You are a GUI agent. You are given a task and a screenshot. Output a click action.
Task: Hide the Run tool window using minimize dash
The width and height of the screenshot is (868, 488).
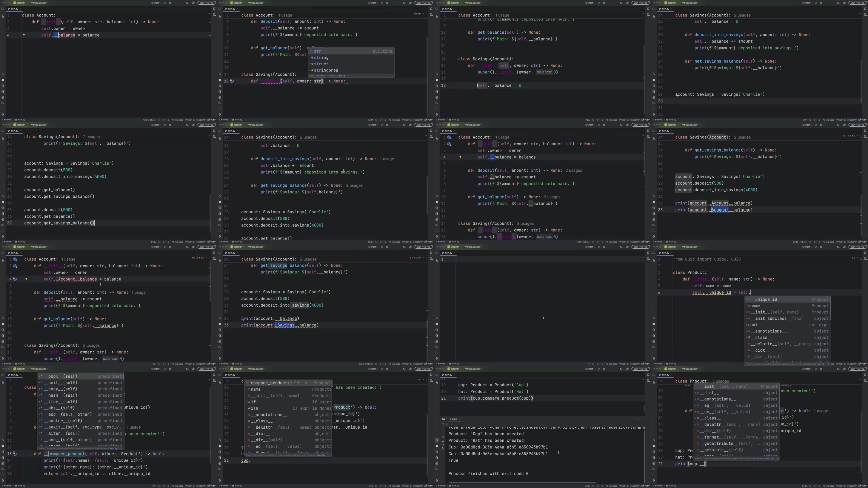[x=642, y=419]
